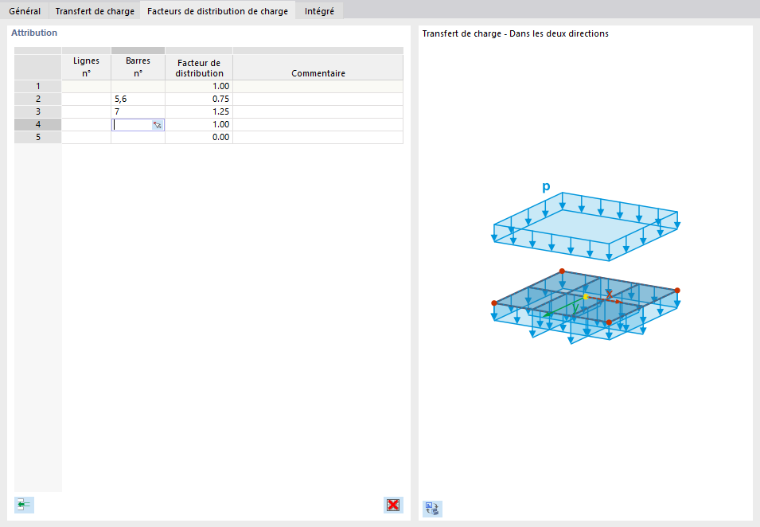Open the Intégré tab

click(x=319, y=11)
